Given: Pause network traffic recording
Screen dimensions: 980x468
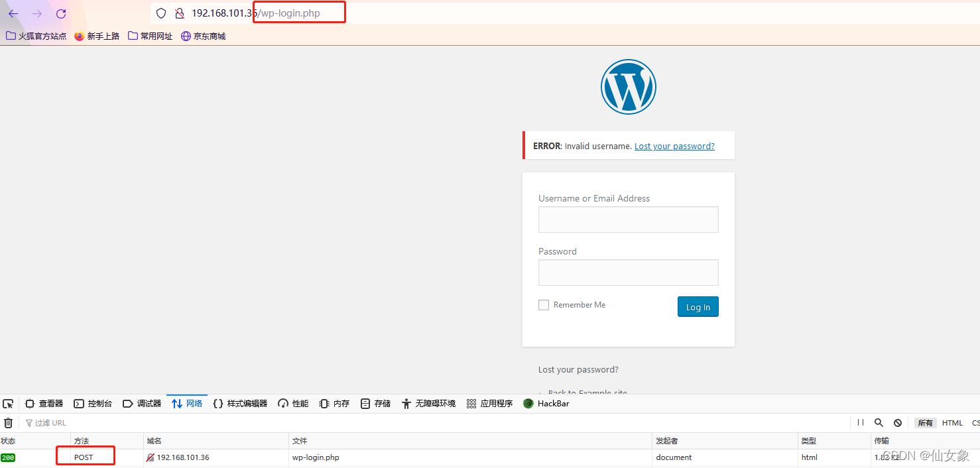Looking at the screenshot, I should click(860, 422).
